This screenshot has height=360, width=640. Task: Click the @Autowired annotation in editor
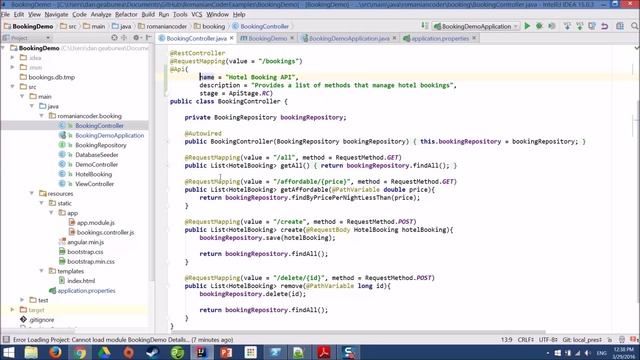click(203, 133)
